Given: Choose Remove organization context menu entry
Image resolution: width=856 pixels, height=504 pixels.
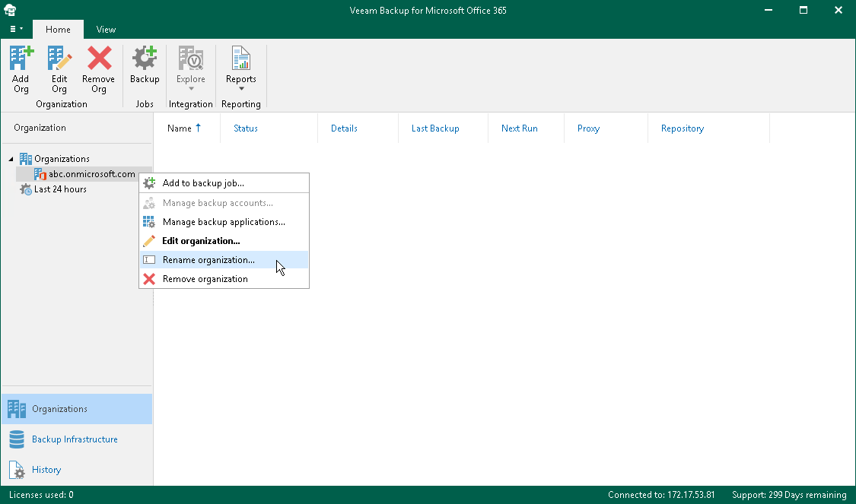Looking at the screenshot, I should click(x=224, y=279).
